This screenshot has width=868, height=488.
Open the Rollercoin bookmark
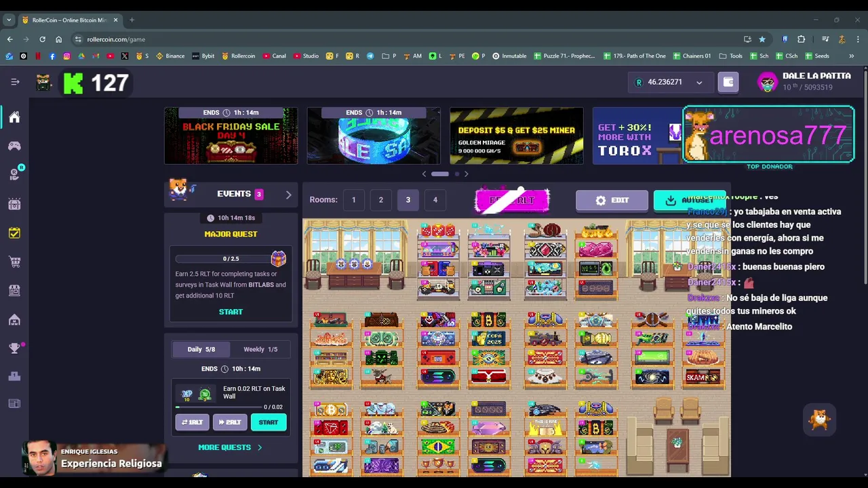(238, 56)
